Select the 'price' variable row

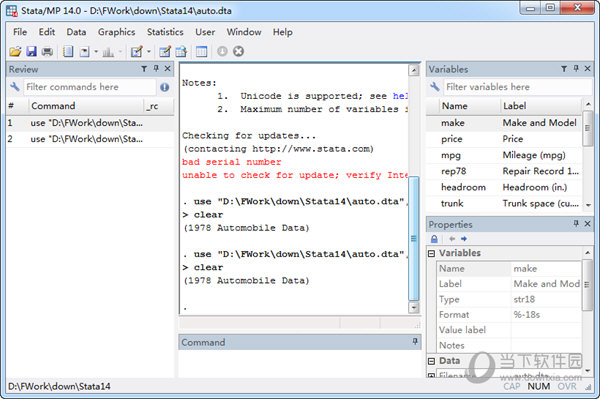click(x=504, y=139)
